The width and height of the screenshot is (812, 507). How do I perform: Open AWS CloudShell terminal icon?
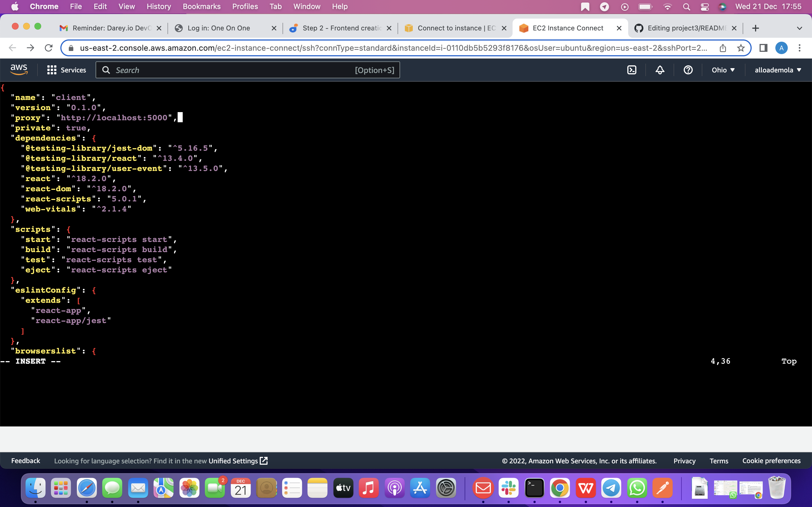[x=632, y=70]
